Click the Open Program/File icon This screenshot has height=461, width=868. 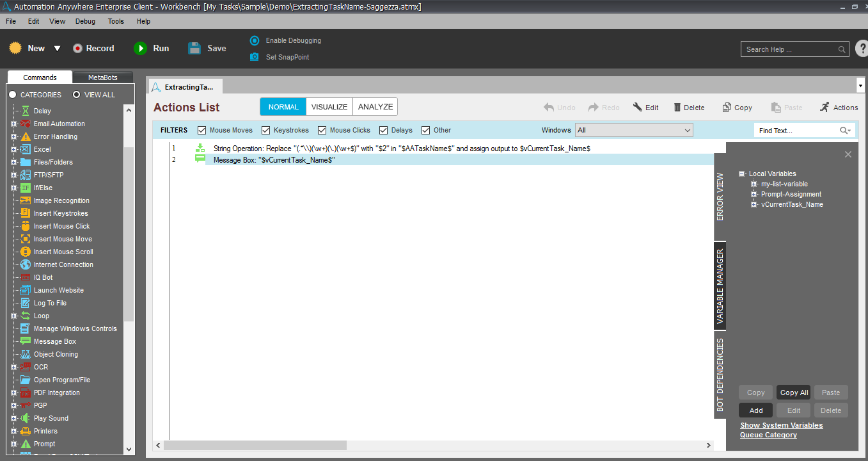tap(26, 380)
